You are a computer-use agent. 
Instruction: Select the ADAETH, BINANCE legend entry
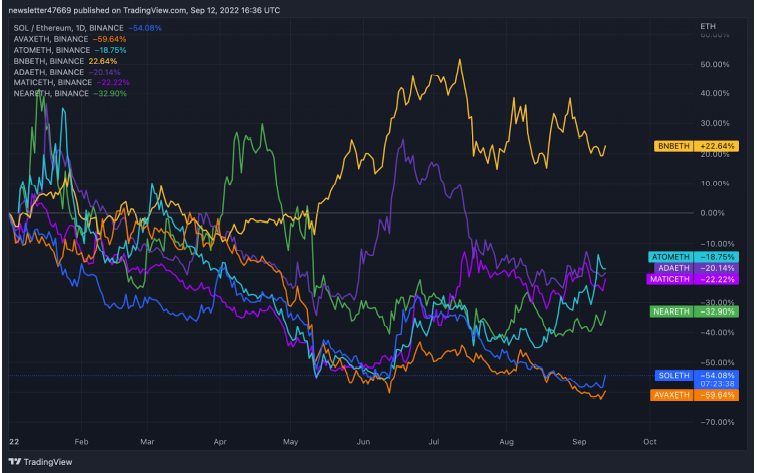[67, 72]
